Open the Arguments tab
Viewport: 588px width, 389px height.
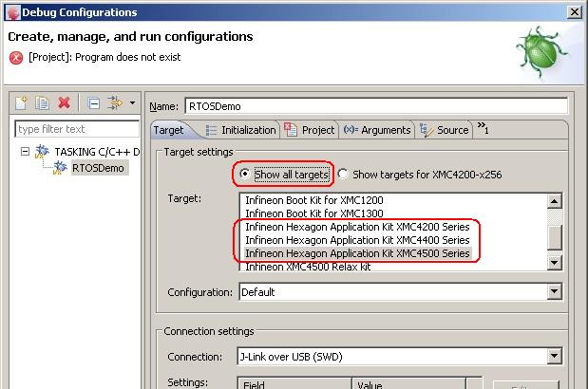point(377,130)
